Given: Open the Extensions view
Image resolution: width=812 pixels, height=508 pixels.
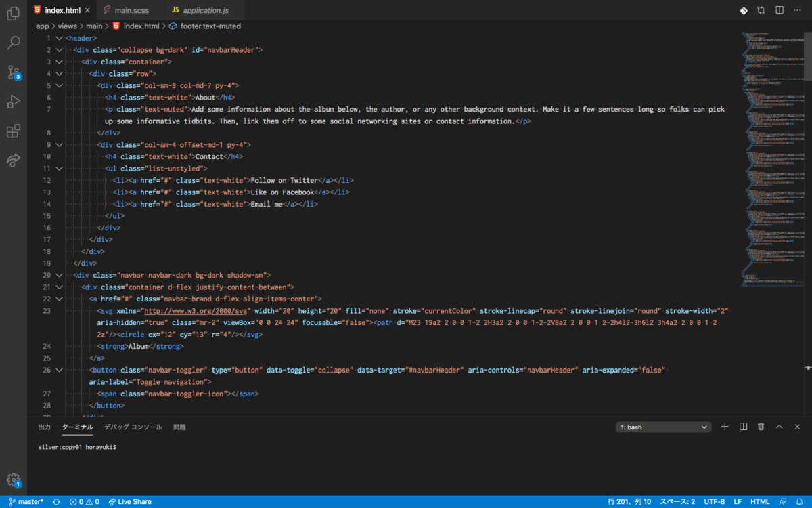Looking at the screenshot, I should [13, 131].
